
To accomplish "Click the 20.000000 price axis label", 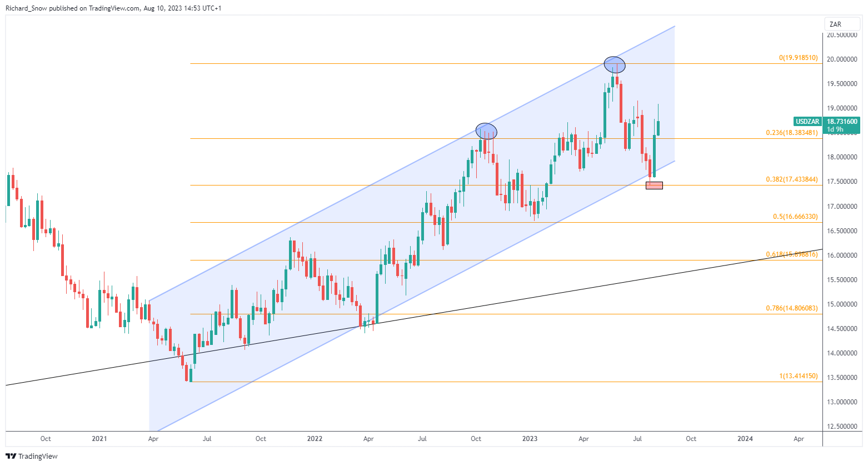I will point(842,59).
